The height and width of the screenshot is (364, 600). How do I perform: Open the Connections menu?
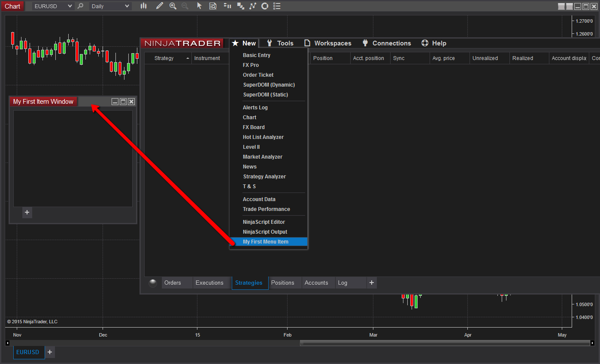coord(387,43)
